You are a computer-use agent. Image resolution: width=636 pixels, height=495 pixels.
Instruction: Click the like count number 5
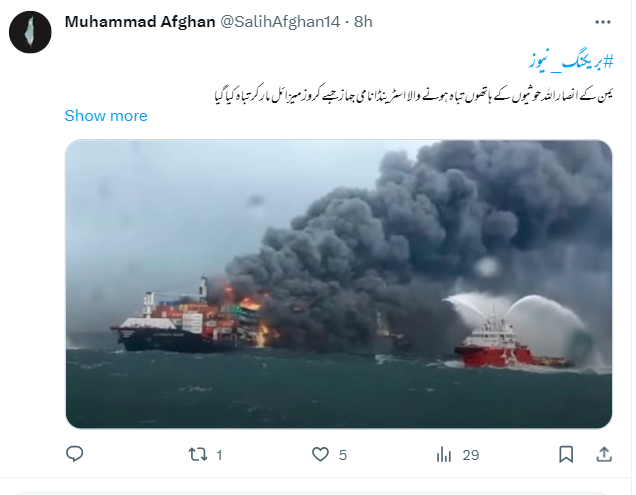click(343, 455)
